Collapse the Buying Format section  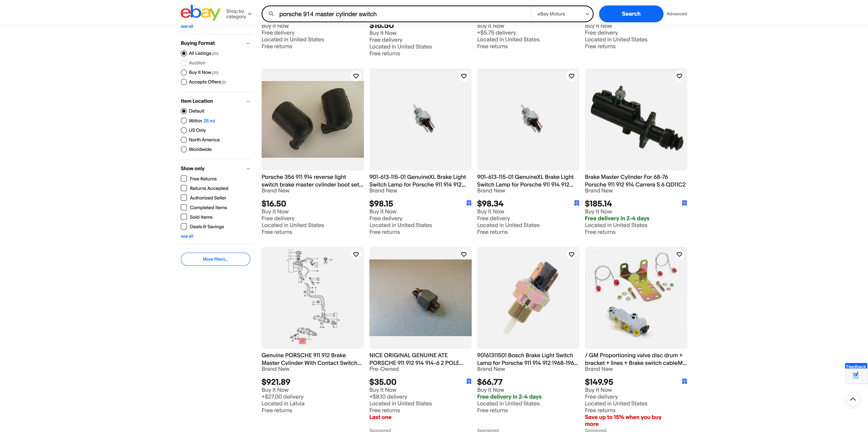pyautogui.click(x=248, y=43)
